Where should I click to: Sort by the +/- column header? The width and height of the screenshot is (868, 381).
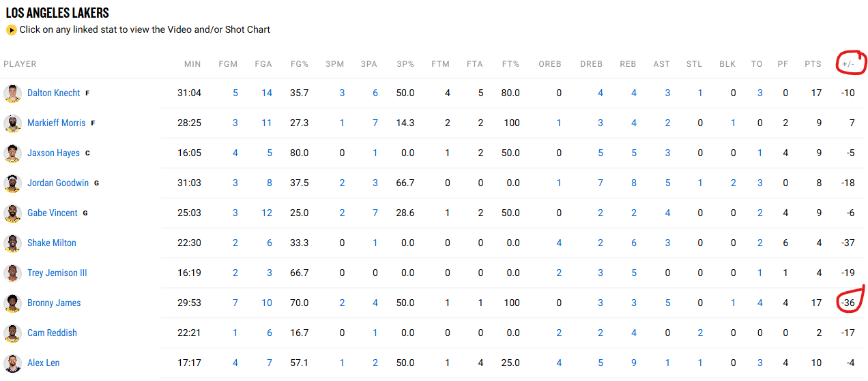pos(848,64)
